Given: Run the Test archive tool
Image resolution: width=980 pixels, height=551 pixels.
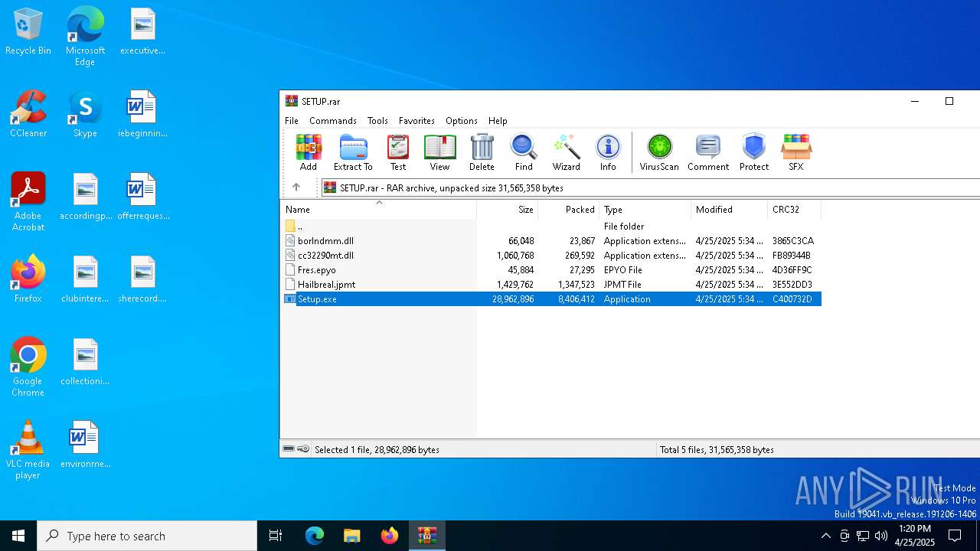Looking at the screenshot, I should pyautogui.click(x=398, y=152).
